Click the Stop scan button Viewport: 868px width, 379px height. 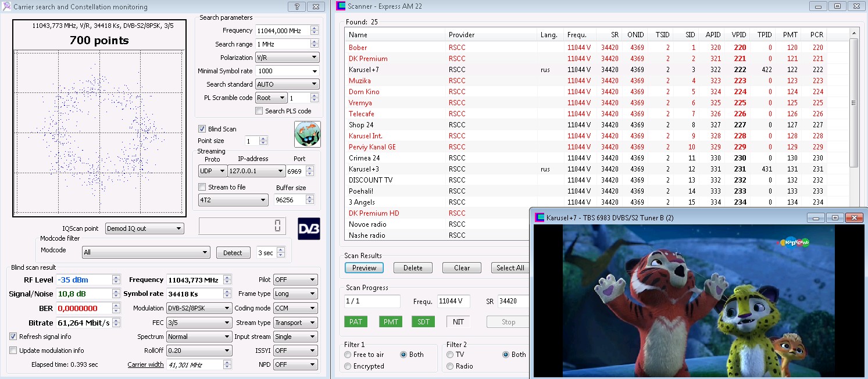click(508, 321)
